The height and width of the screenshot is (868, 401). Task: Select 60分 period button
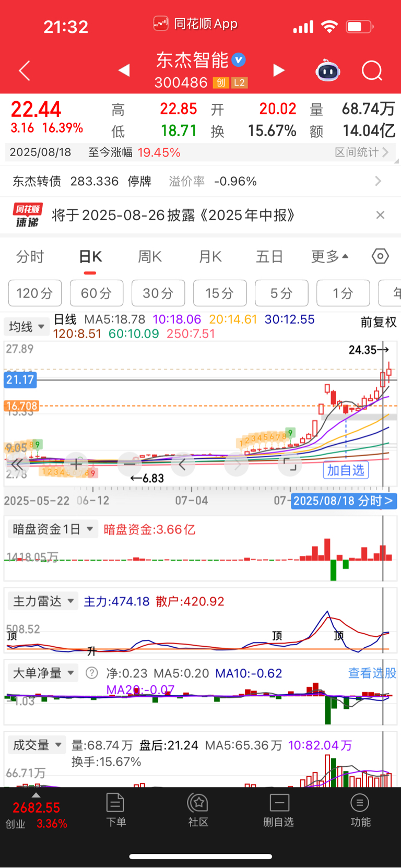coord(97,293)
